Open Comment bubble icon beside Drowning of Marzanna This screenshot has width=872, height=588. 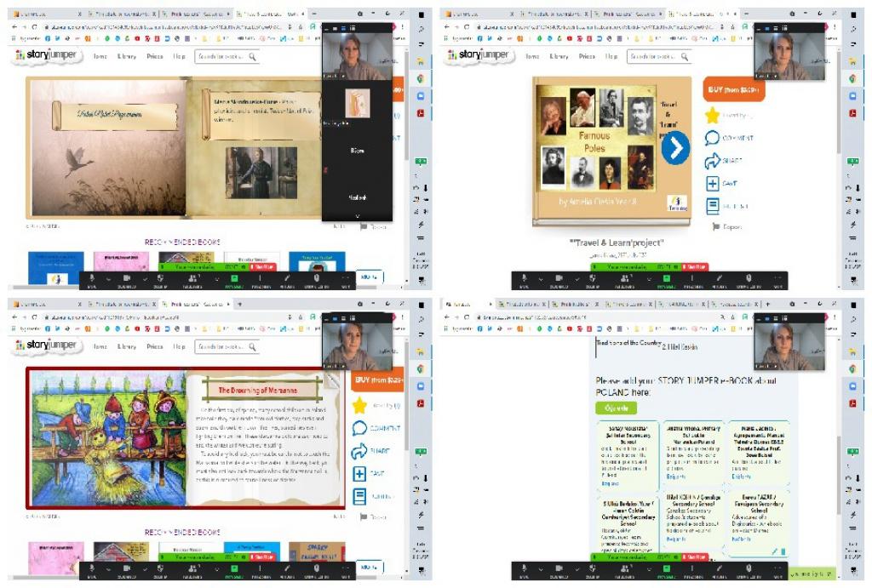pos(359,429)
